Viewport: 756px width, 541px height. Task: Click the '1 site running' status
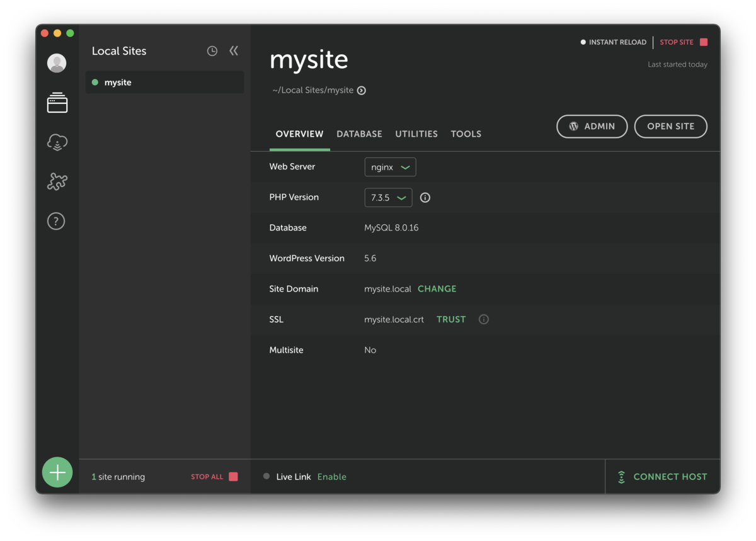118,477
